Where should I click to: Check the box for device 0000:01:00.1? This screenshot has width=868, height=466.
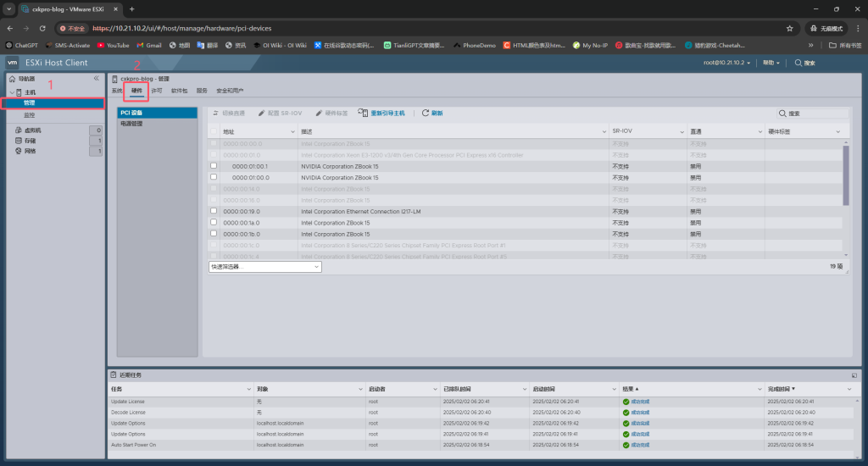pos(214,165)
